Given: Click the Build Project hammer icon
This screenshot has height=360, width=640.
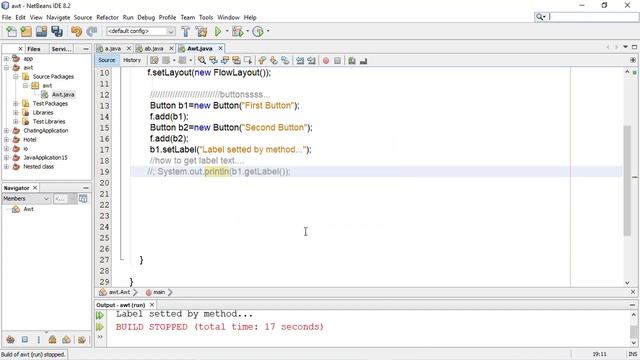Looking at the screenshot, I should [x=186, y=31].
